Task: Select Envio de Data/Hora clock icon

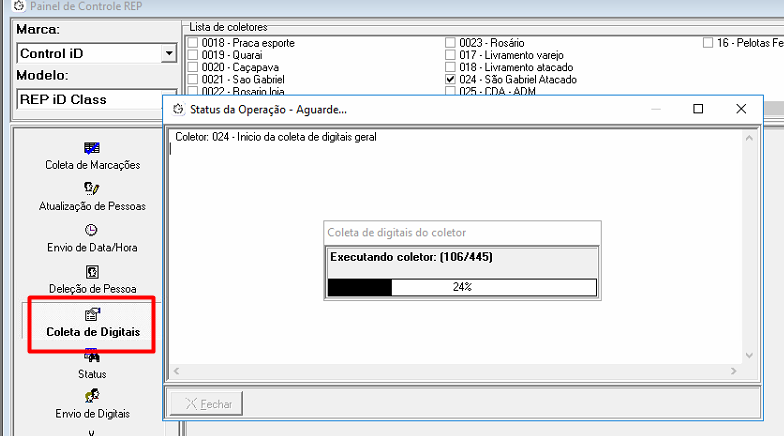Action: (92, 230)
